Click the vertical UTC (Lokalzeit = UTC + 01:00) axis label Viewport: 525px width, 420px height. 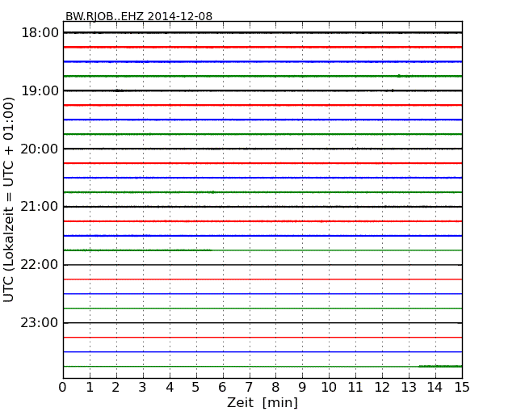pyautogui.click(x=8, y=199)
